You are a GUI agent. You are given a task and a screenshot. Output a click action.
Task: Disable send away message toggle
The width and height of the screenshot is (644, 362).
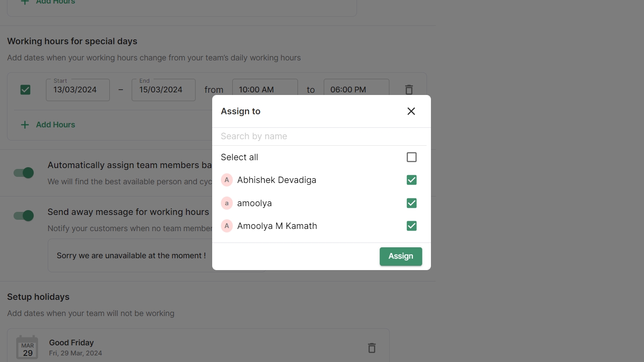pyautogui.click(x=24, y=216)
